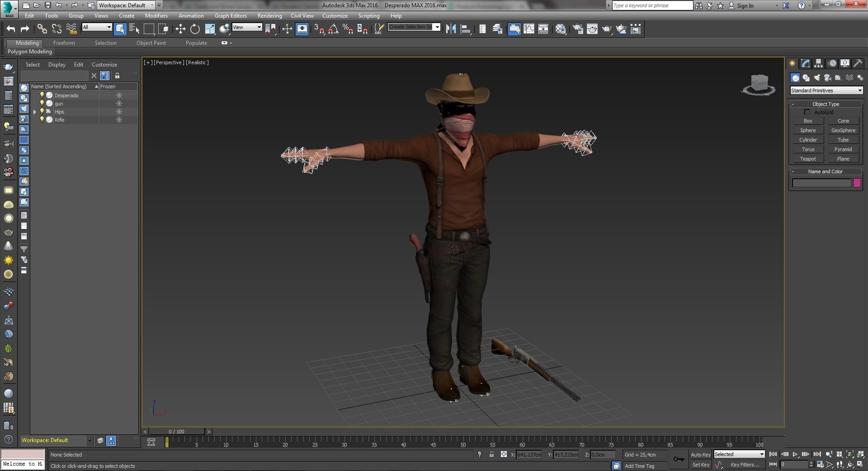Create a Teapot primitive
This screenshot has width=868, height=471.
pyautogui.click(x=808, y=159)
